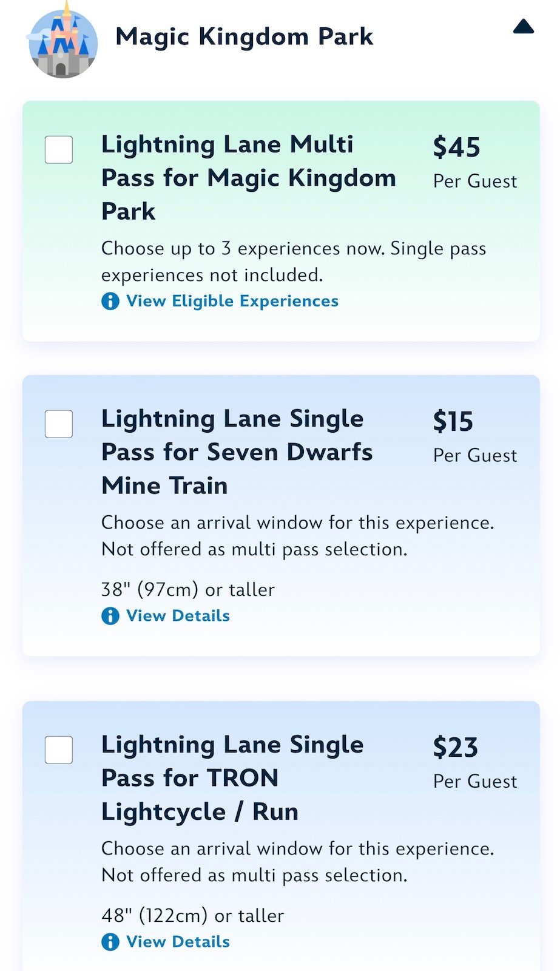Click the 38" (97cm) or taller text

pyautogui.click(x=187, y=589)
